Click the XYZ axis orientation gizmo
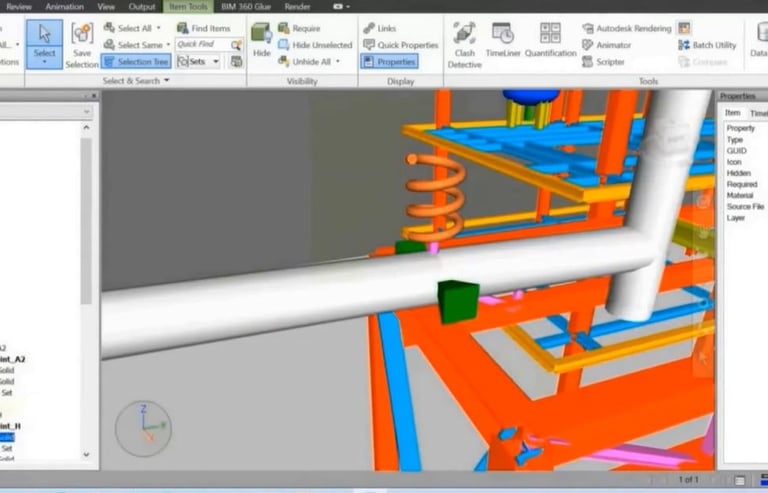 click(143, 428)
